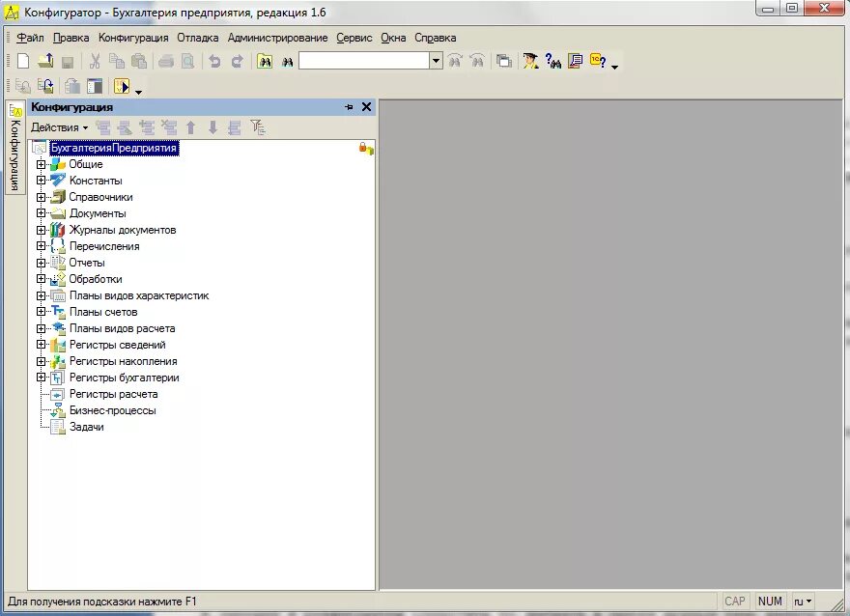Viewport: 850px width, 616px height.
Task: Start debugging with the yellow play icon
Action: (x=122, y=86)
